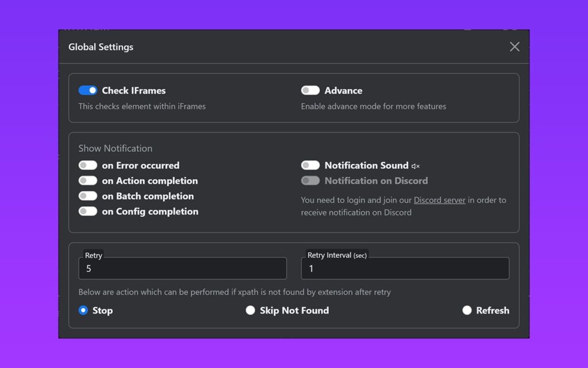Enable the 'on Action completion' notification

(88, 181)
